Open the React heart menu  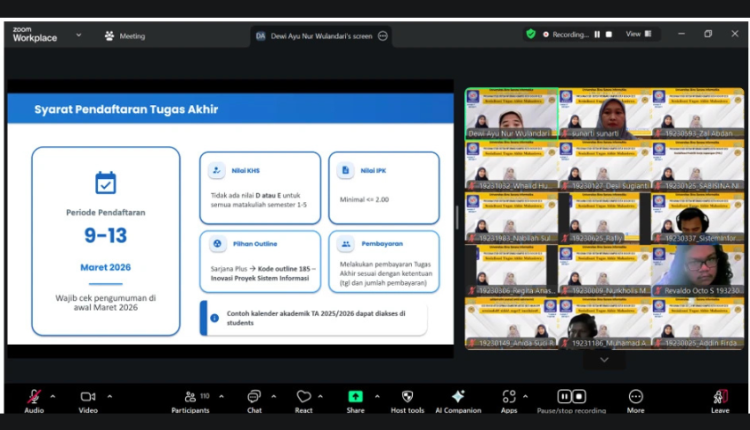(x=303, y=397)
